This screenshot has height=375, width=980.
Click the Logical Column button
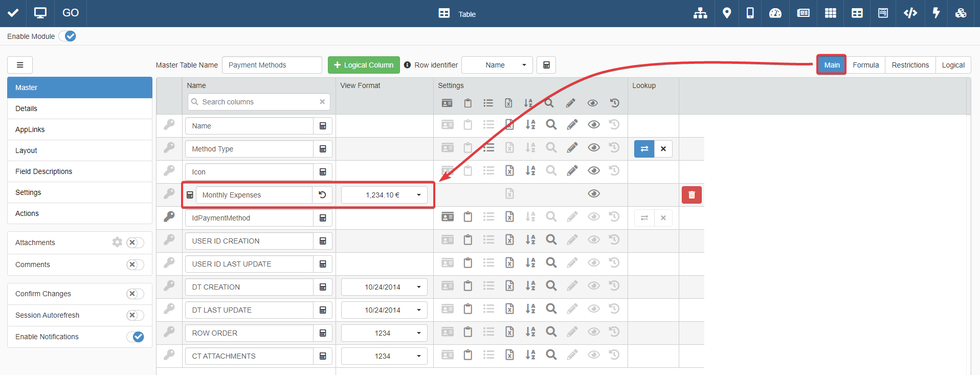[364, 65]
